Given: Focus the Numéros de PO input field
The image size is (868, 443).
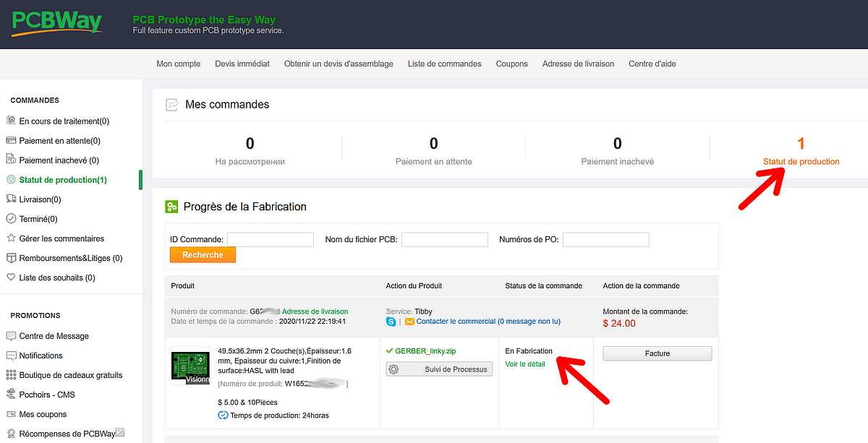Looking at the screenshot, I should tap(606, 239).
